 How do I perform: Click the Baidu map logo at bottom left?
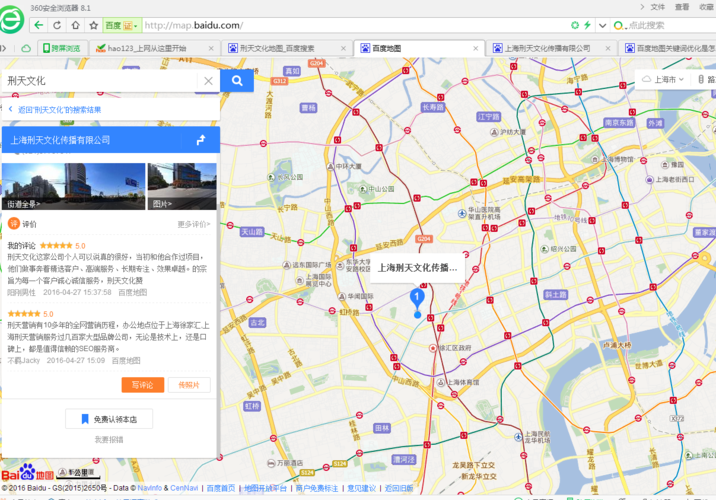[x=27, y=474]
